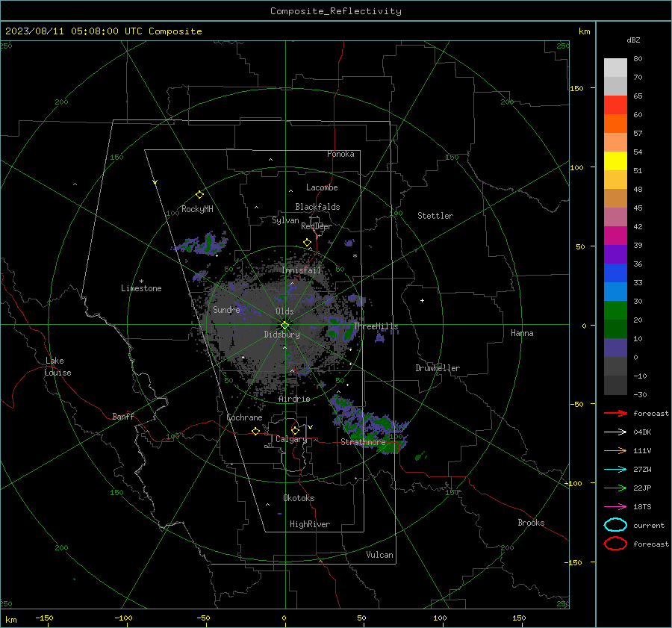Viewport: 672px width, 628px height.
Task: Click the red forecast arrow in legend
Action: 615,413
